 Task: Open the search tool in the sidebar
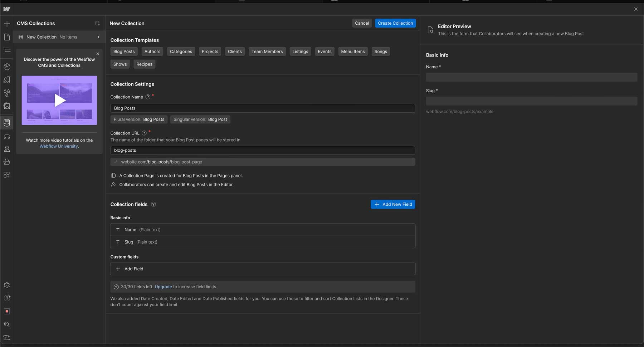(x=7, y=324)
